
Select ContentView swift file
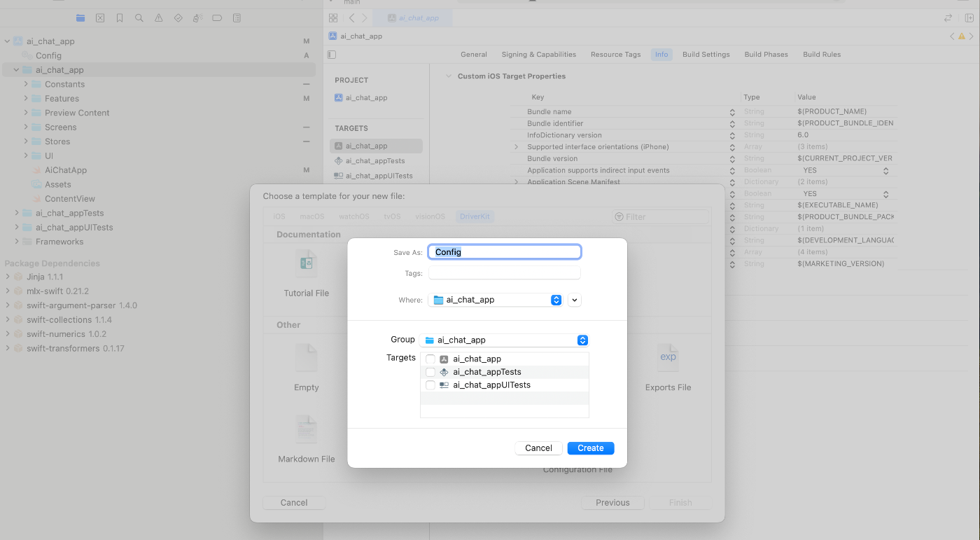tap(69, 199)
